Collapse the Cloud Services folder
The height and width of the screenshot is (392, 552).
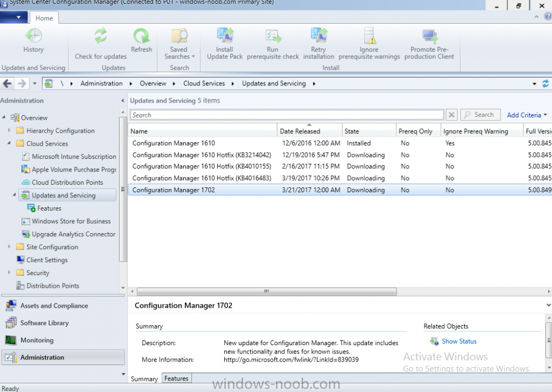pyautogui.click(x=9, y=143)
